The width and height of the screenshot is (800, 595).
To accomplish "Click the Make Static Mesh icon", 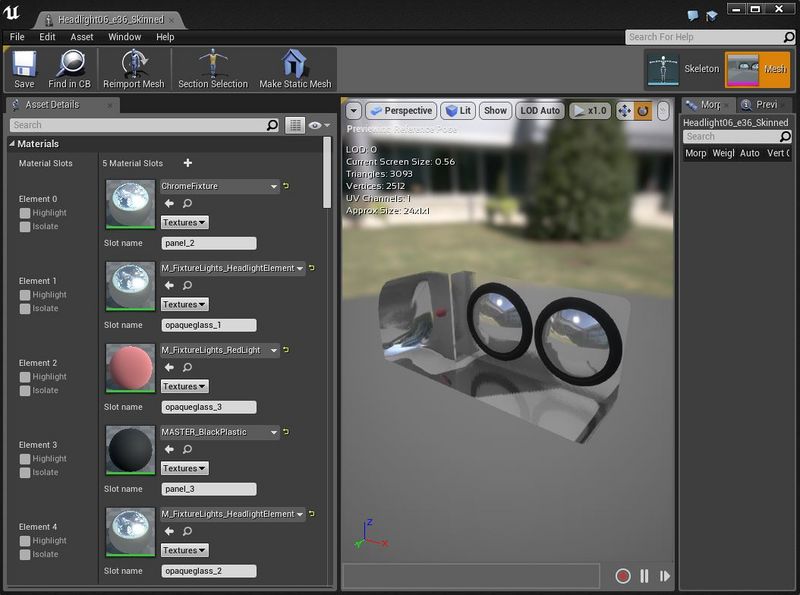I will [295, 66].
